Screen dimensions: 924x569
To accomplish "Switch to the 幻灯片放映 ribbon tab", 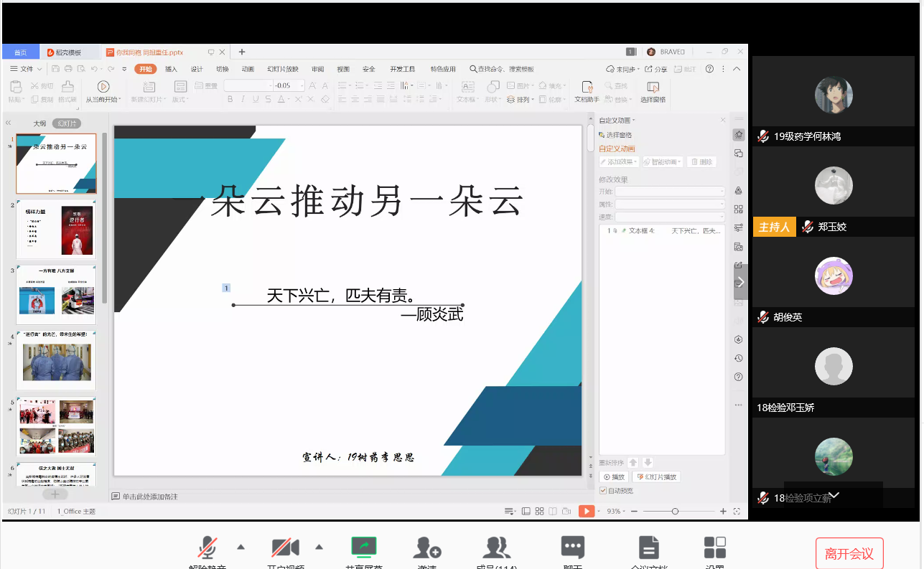I will tap(282, 69).
